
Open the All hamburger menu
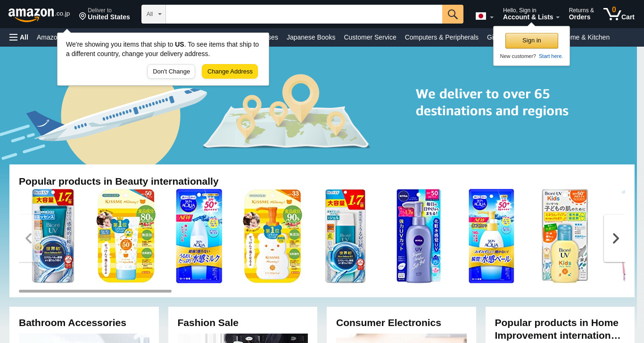click(x=19, y=37)
